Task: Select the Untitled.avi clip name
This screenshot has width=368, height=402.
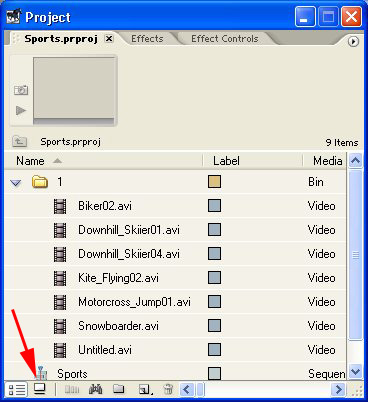Action: [105, 350]
